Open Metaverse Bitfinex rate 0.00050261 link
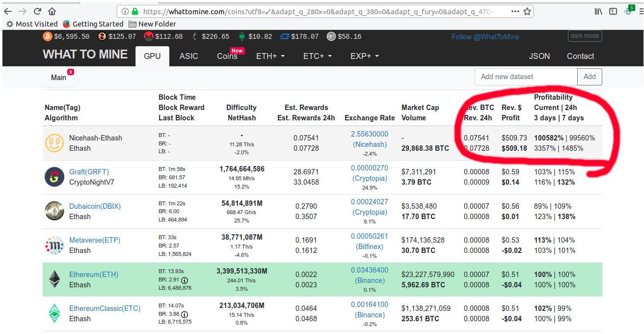644x334 pixels. [x=370, y=241]
